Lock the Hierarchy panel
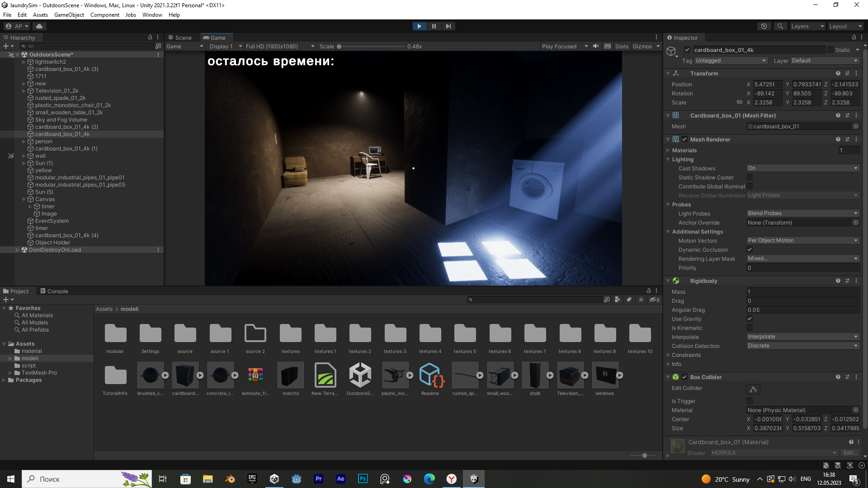This screenshot has width=868, height=488. tap(150, 38)
